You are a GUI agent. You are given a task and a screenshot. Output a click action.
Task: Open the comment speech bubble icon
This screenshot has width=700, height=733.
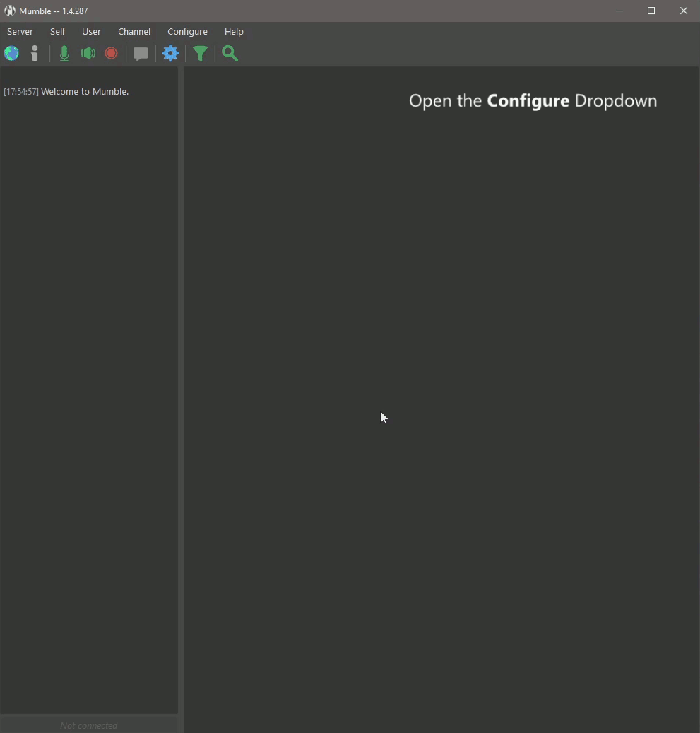(140, 54)
